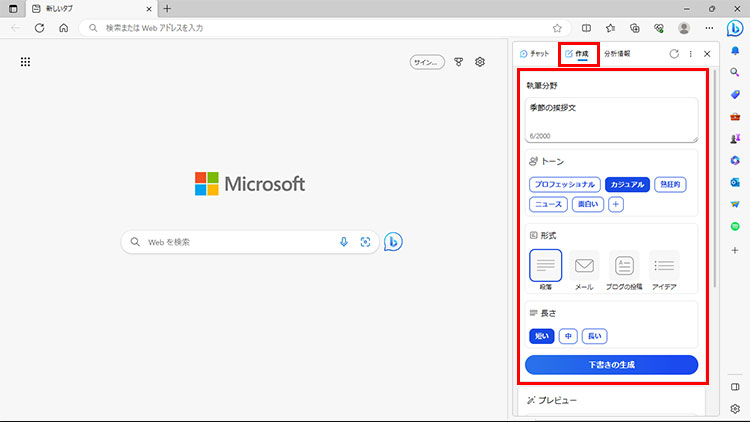Switch to the 分析情報 tab
The image size is (750, 422).
pos(617,54)
